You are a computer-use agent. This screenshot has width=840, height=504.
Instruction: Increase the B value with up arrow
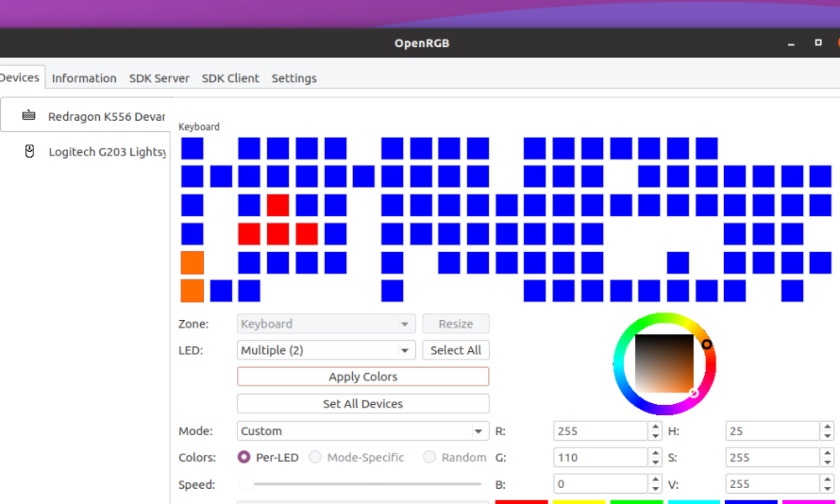coord(655,480)
